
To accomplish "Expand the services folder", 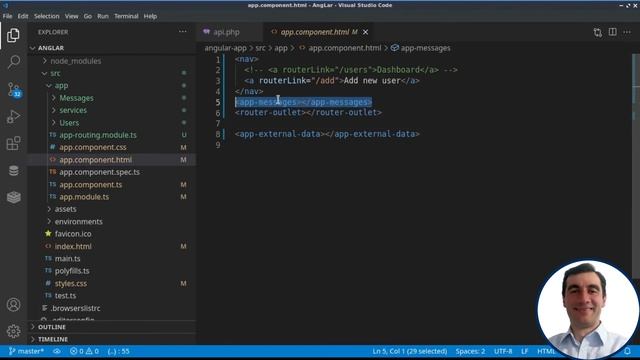I will [x=73, y=110].
